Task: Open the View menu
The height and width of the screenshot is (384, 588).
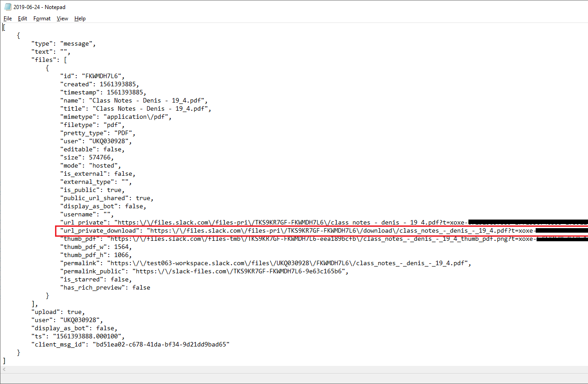Action: pyautogui.click(x=62, y=19)
